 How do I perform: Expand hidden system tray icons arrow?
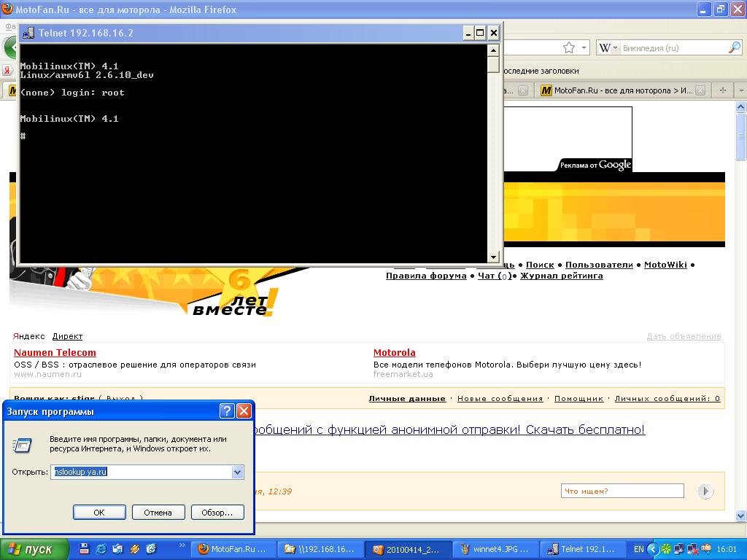(x=653, y=550)
